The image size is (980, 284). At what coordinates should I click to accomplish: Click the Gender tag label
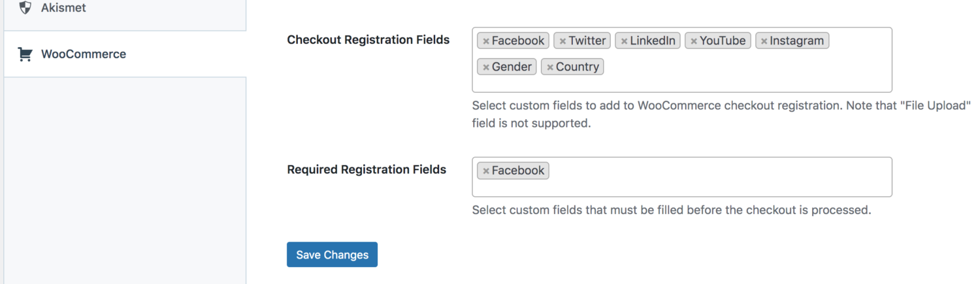point(512,67)
